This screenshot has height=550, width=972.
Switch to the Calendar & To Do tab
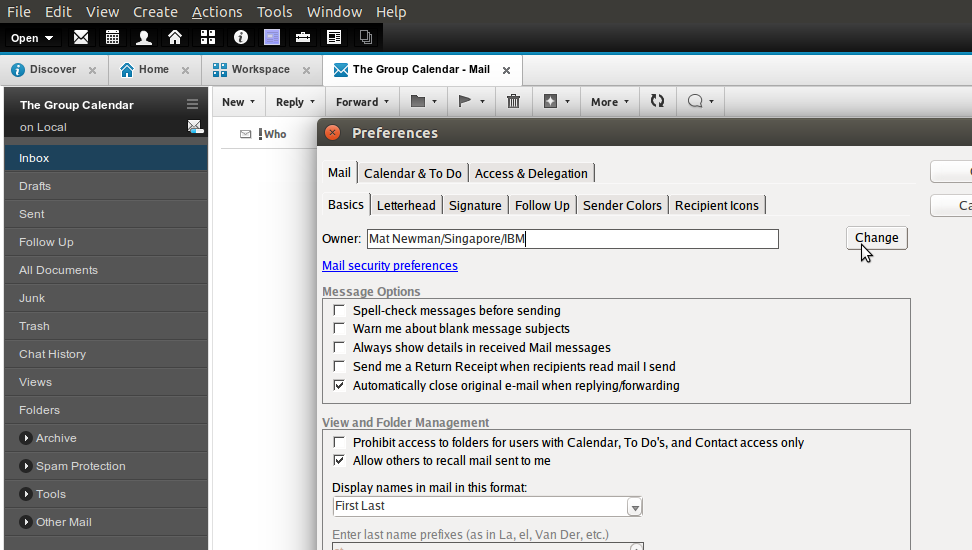tap(412, 173)
